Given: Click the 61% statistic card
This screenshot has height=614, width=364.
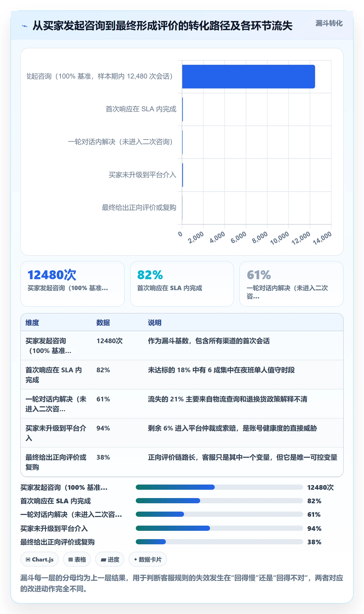Looking at the screenshot, I should click(291, 284).
